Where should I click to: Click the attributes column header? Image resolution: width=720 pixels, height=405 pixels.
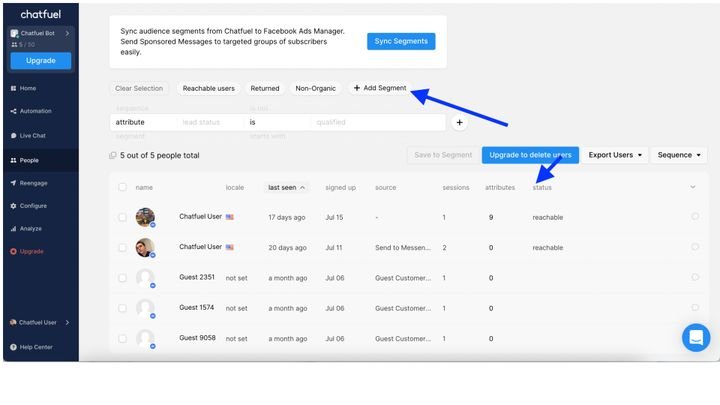[x=500, y=187]
